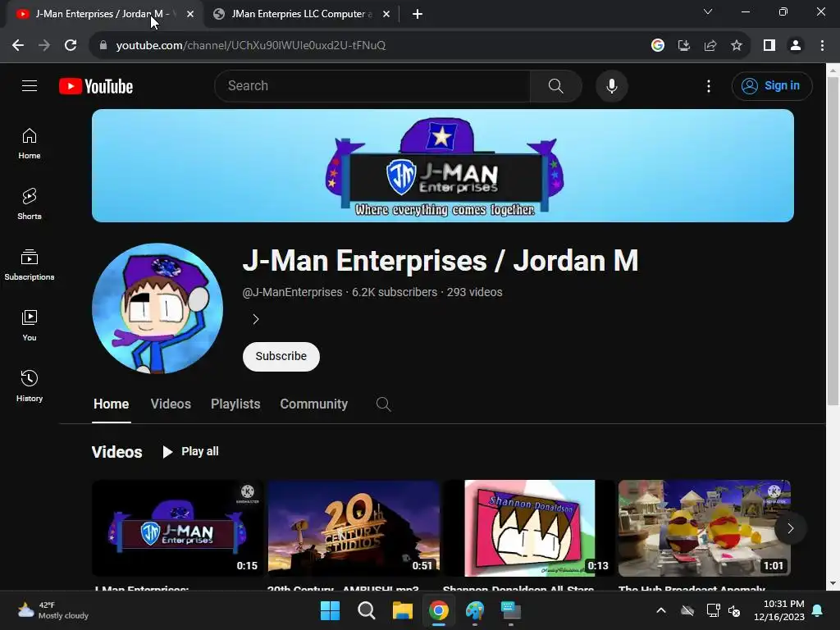
Task: Open the 20th Century Studios video thumbnail
Action: pyautogui.click(x=354, y=527)
